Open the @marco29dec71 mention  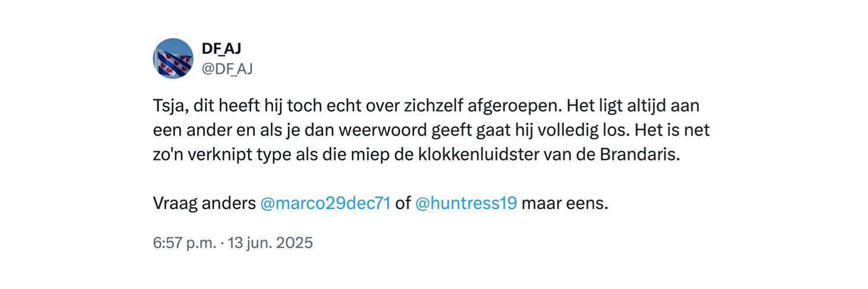coord(326,204)
